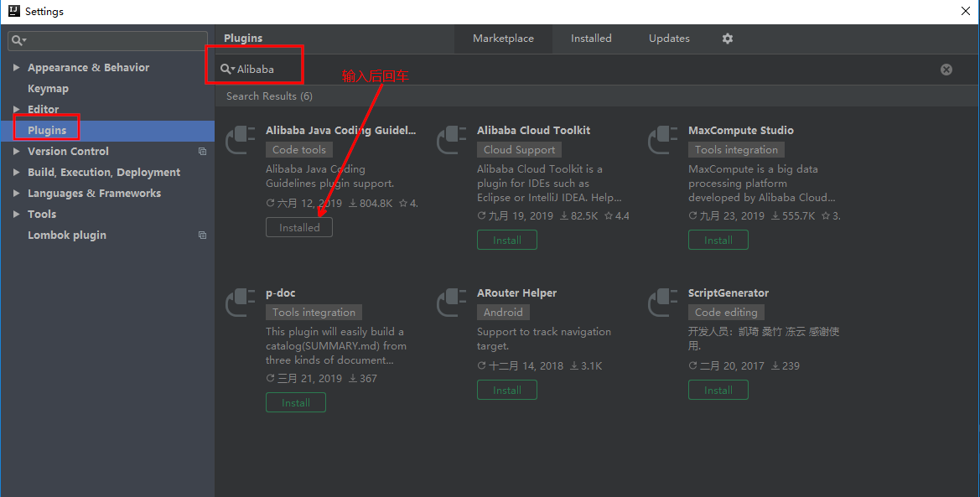Click MaxCompute Studio plugin icon
This screenshot has width=980, height=497.
[x=663, y=139]
